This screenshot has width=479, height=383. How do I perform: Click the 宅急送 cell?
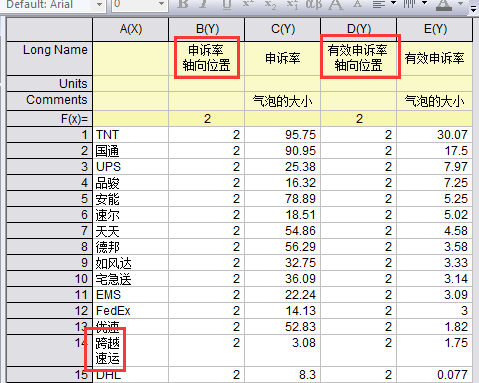(131, 279)
